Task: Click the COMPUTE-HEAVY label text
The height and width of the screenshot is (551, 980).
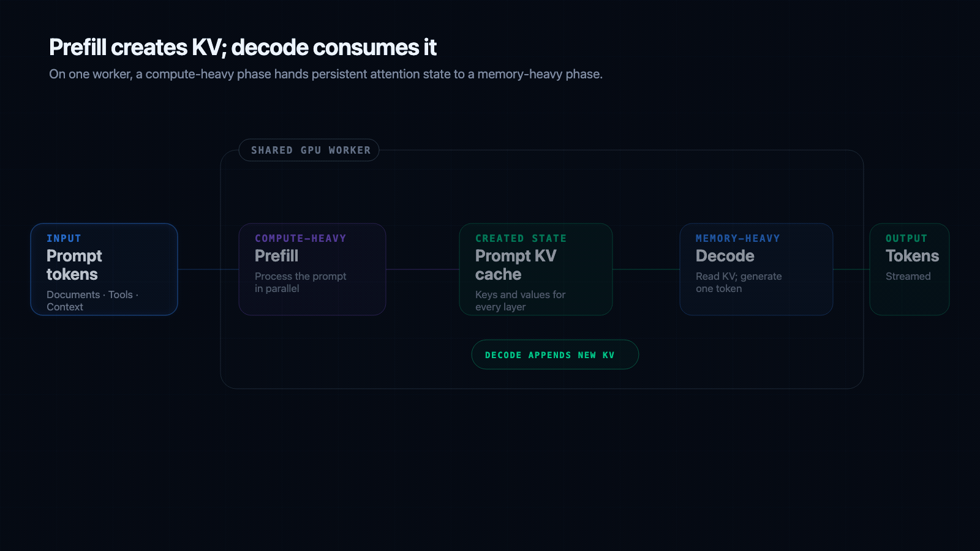Action: click(301, 238)
